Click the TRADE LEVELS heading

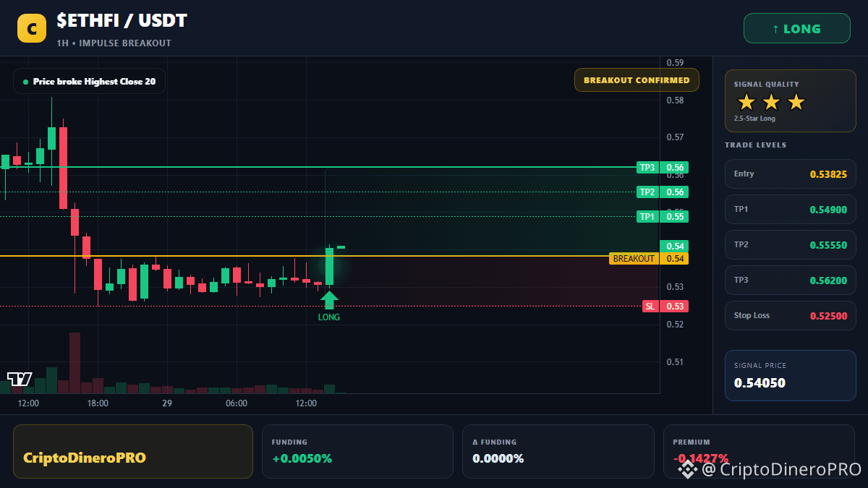point(755,145)
